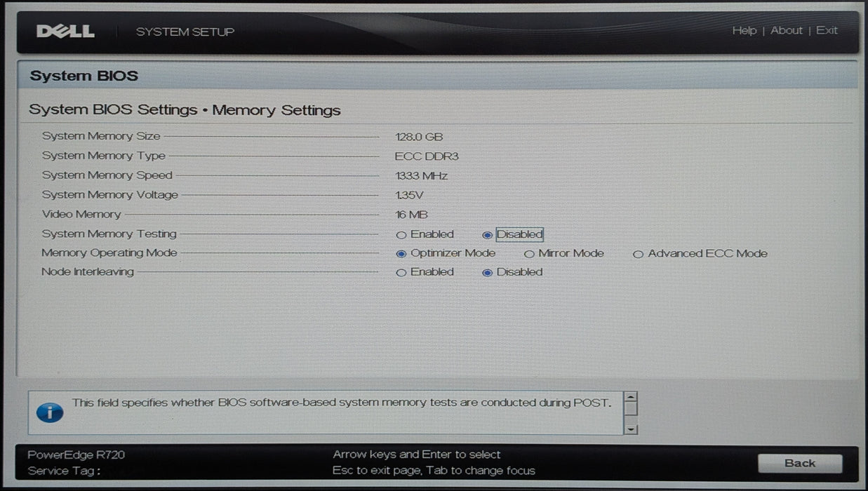This screenshot has width=868, height=491.
Task: Click the System Memory Size label
Action: 101,136
